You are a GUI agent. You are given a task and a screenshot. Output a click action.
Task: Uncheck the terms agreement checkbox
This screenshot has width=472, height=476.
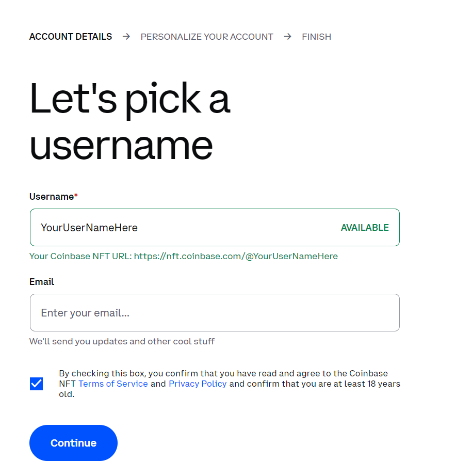[36, 384]
